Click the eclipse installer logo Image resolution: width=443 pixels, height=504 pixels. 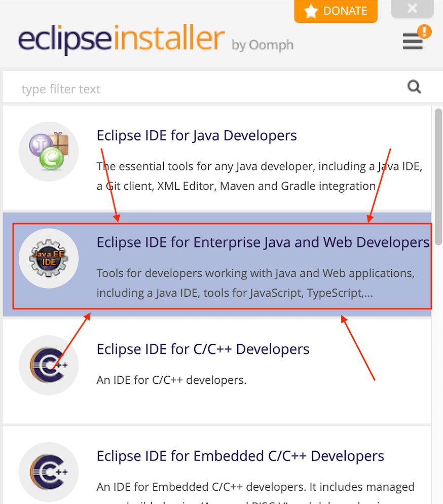[x=122, y=39]
